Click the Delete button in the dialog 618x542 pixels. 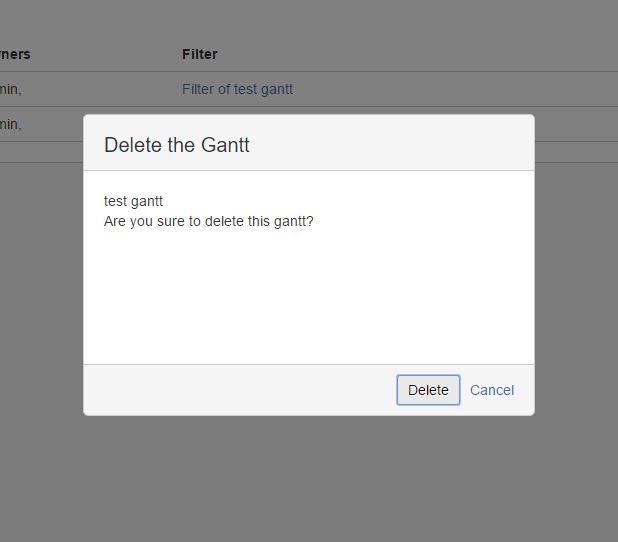coord(428,390)
